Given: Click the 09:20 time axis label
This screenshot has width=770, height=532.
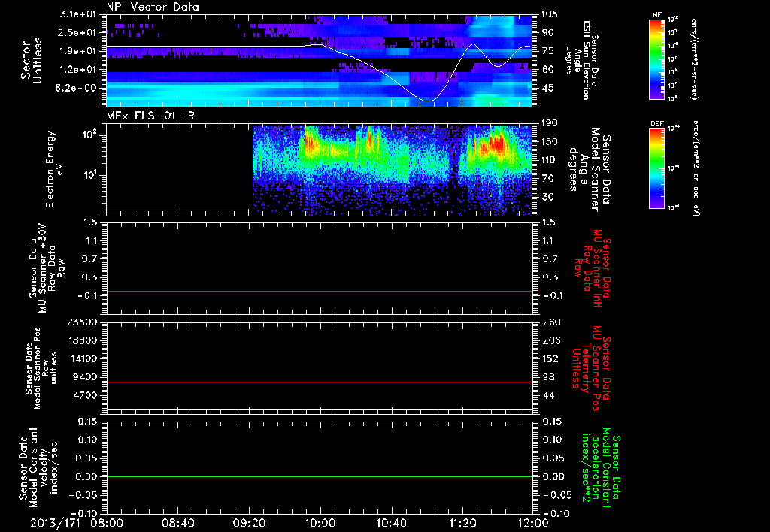Looking at the screenshot, I should tap(249, 523).
